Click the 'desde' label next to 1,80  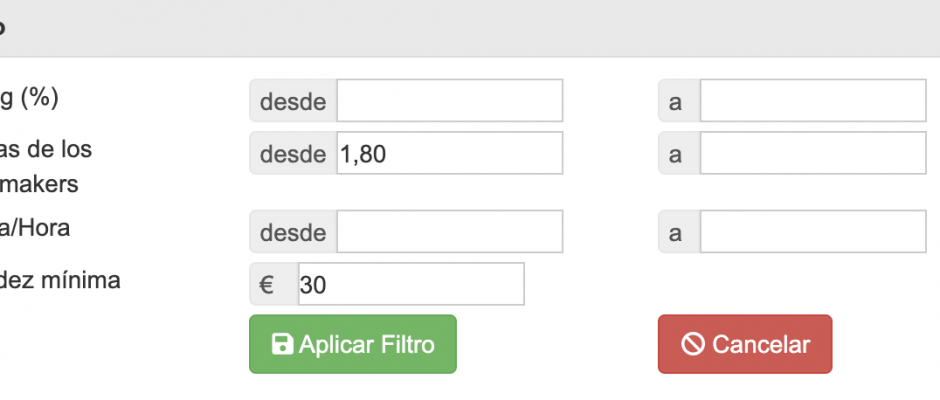[293, 153]
